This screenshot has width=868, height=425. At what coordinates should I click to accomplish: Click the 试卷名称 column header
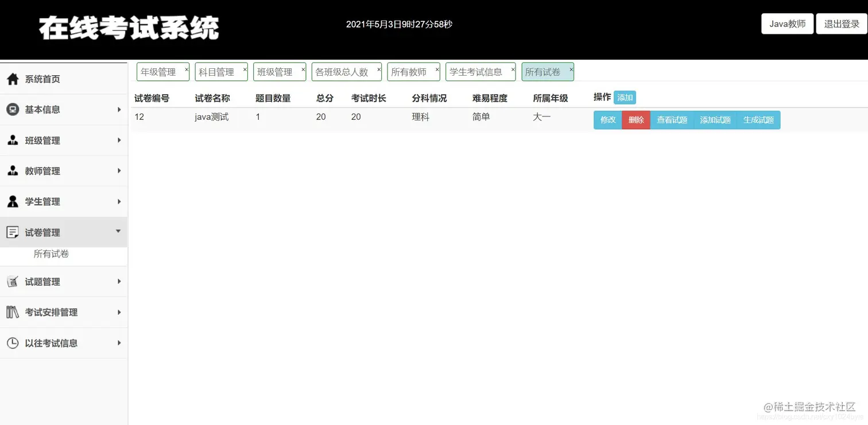212,98
